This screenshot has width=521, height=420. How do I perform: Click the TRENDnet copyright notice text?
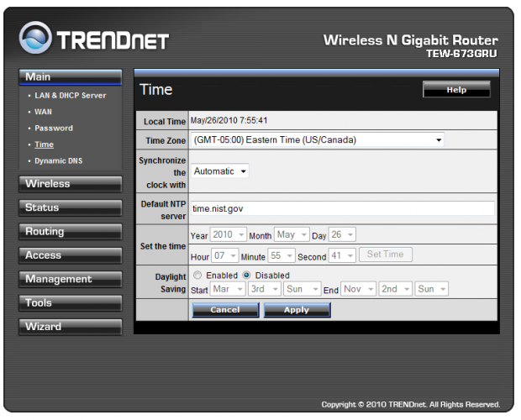pos(411,404)
